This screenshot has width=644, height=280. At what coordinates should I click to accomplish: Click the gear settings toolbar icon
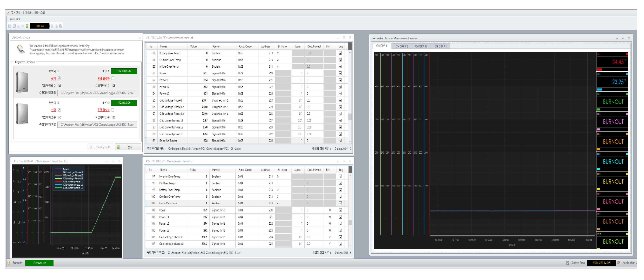[52, 26]
